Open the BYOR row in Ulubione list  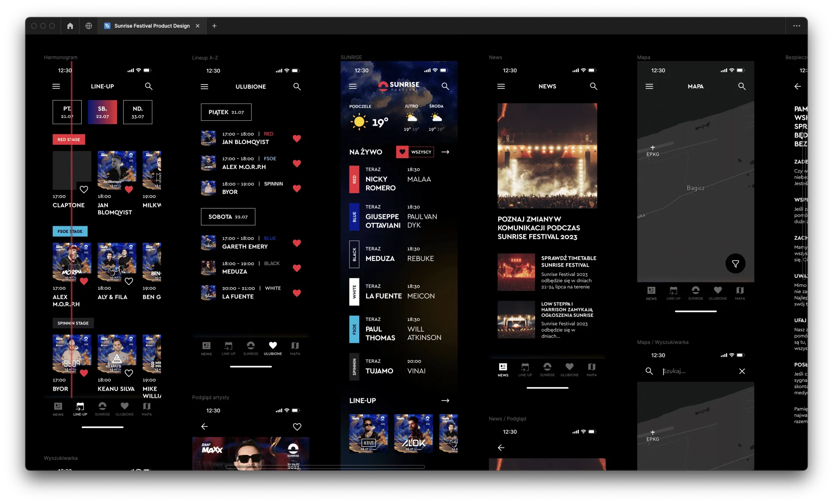coord(251,188)
